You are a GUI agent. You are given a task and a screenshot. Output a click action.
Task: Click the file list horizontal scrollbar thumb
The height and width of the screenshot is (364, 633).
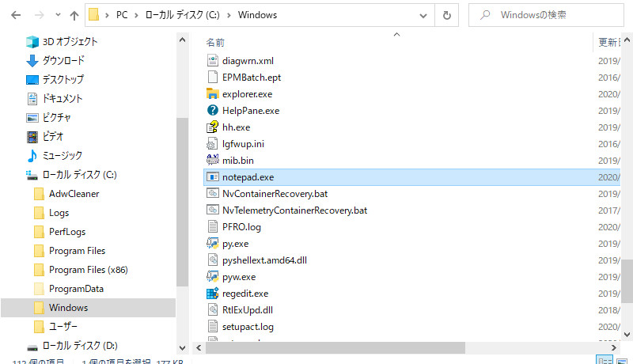(x=335, y=347)
